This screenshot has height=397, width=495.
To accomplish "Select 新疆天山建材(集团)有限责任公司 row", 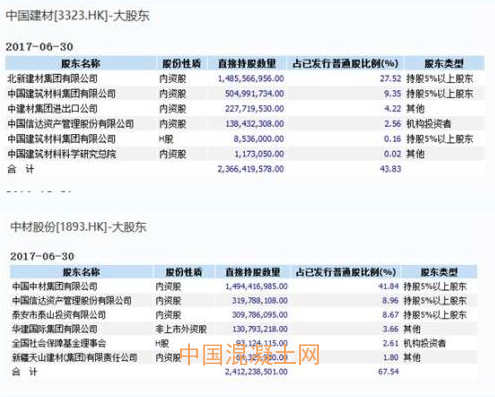I will point(244,358).
